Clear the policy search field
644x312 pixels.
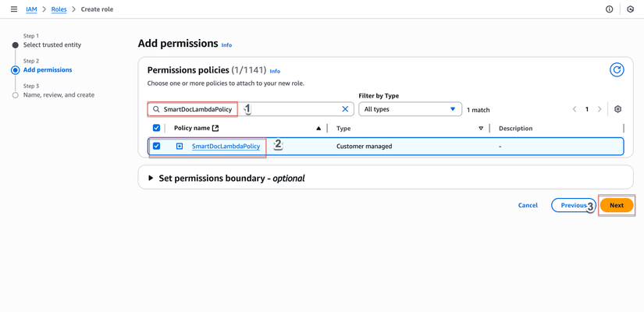345,109
